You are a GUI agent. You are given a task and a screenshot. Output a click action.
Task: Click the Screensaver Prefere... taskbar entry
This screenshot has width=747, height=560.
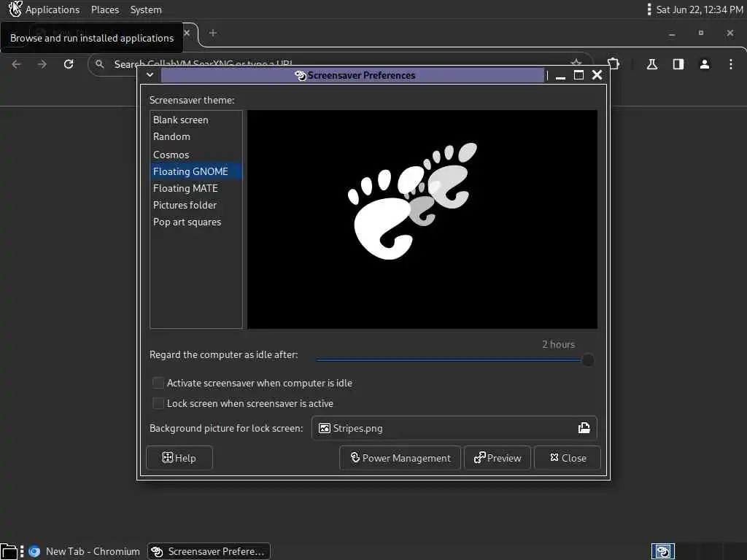pyautogui.click(x=209, y=551)
